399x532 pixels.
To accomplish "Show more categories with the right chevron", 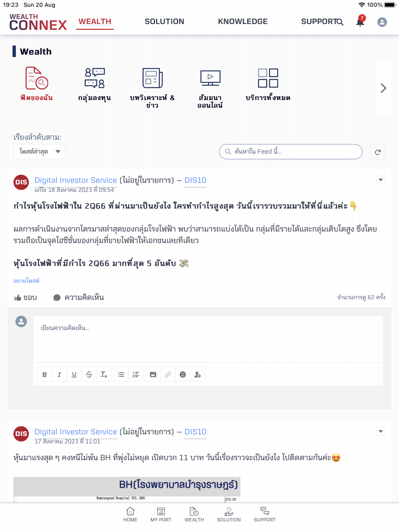I will click(x=383, y=88).
